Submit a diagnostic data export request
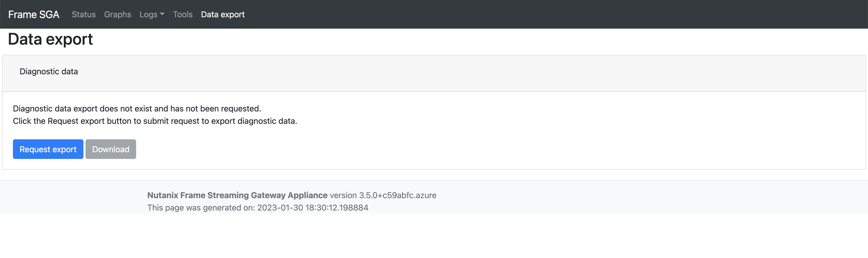 (x=48, y=149)
